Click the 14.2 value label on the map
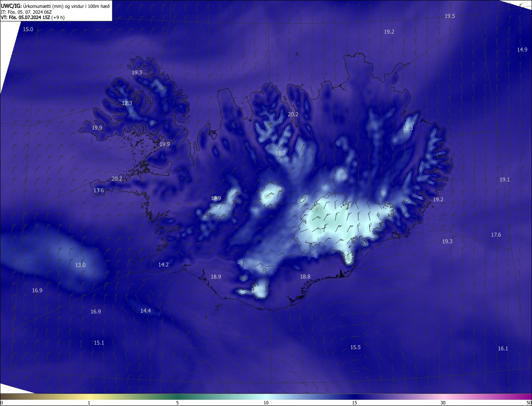The height and width of the screenshot is (406, 532). 163,265
